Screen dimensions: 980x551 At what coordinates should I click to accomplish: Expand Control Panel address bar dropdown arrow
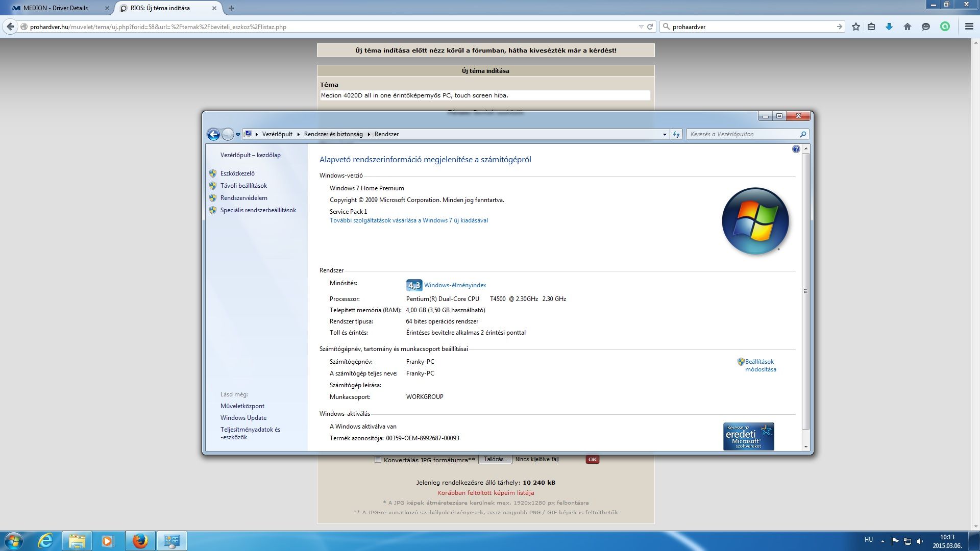click(x=665, y=134)
